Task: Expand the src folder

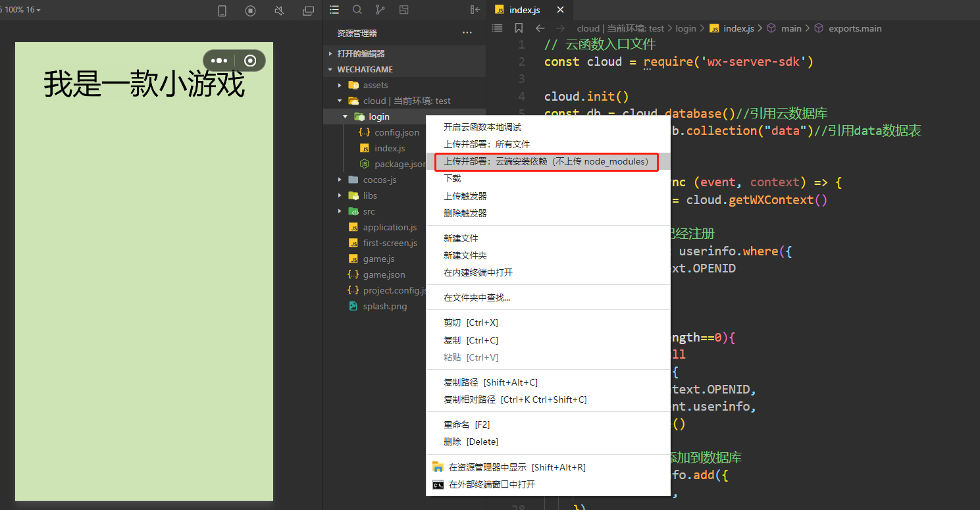Action: click(375, 212)
